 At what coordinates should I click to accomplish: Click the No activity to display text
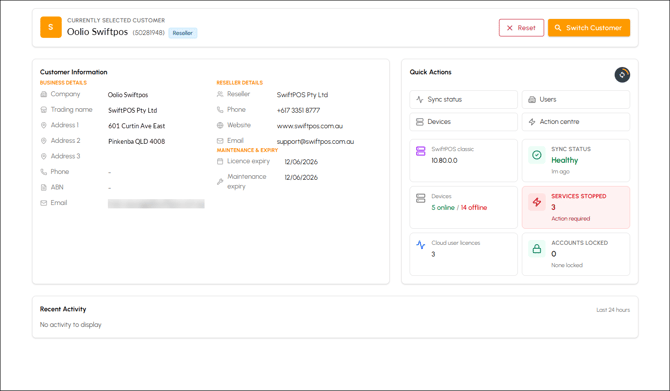point(71,325)
